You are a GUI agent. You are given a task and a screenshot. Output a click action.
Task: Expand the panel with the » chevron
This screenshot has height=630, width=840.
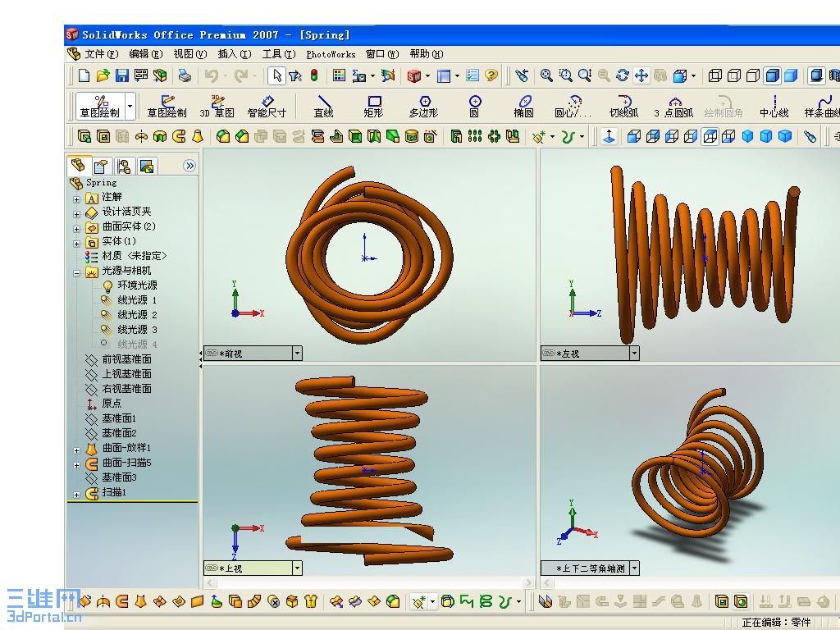(x=189, y=166)
